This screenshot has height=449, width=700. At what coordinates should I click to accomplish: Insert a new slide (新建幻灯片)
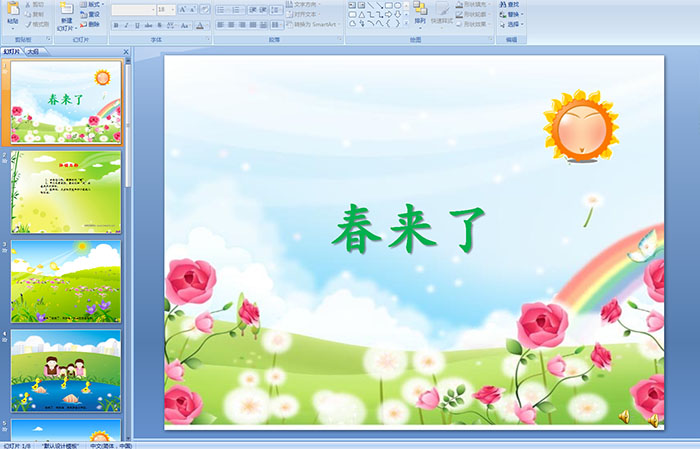[x=67, y=17]
